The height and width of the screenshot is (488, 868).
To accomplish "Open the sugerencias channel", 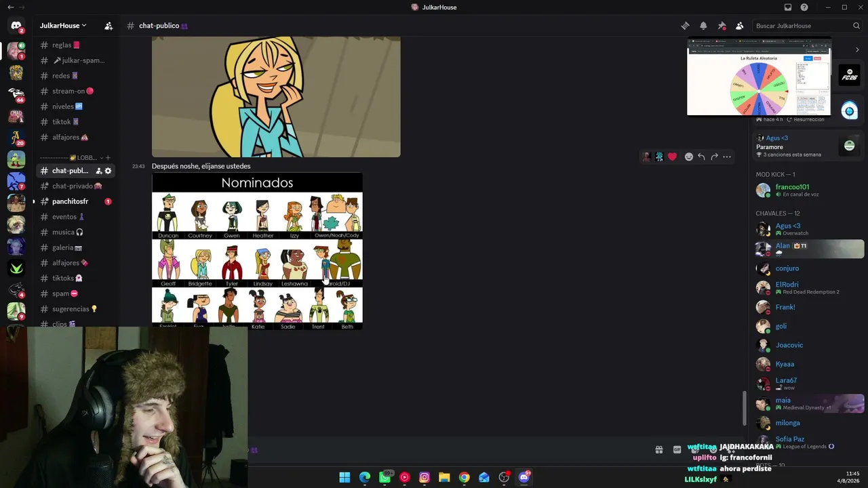I will tap(75, 309).
